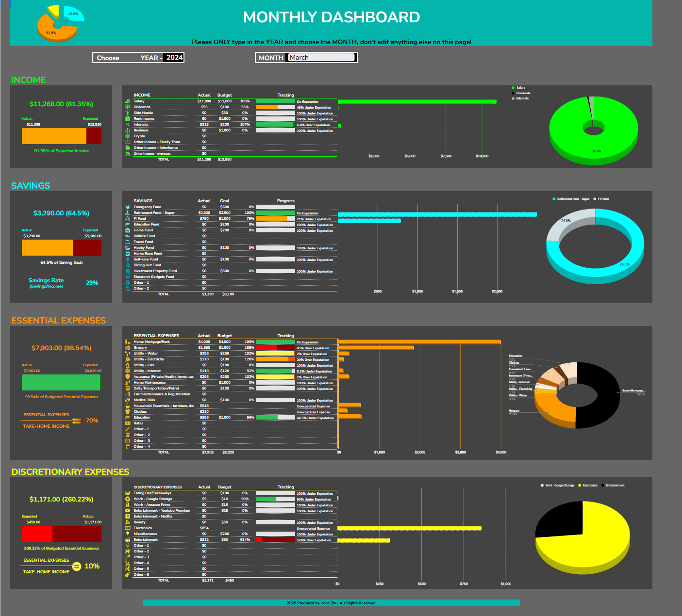
Task: Click the shield icon beside Insurance
Action: pos(128,377)
